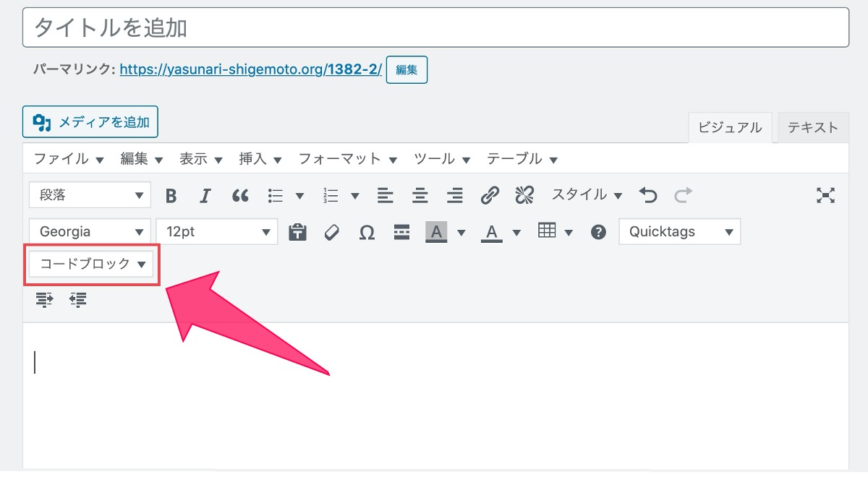Screen dimensions: 868x477
Task: Switch to the テキスト tab
Action: click(813, 127)
